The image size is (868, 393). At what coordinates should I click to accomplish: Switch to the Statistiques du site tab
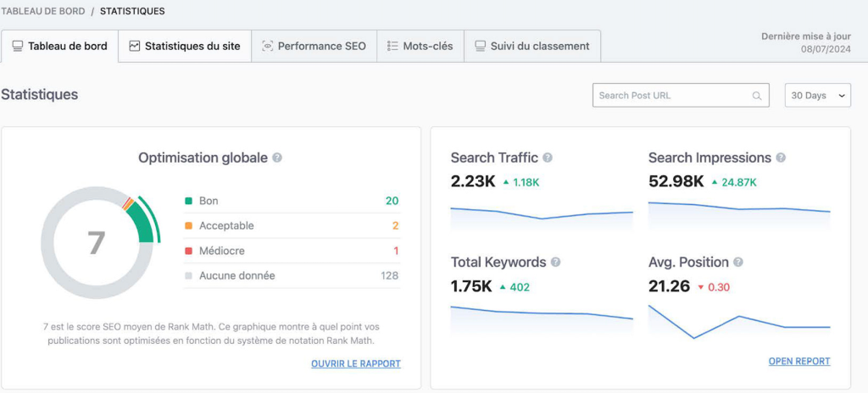(x=184, y=46)
